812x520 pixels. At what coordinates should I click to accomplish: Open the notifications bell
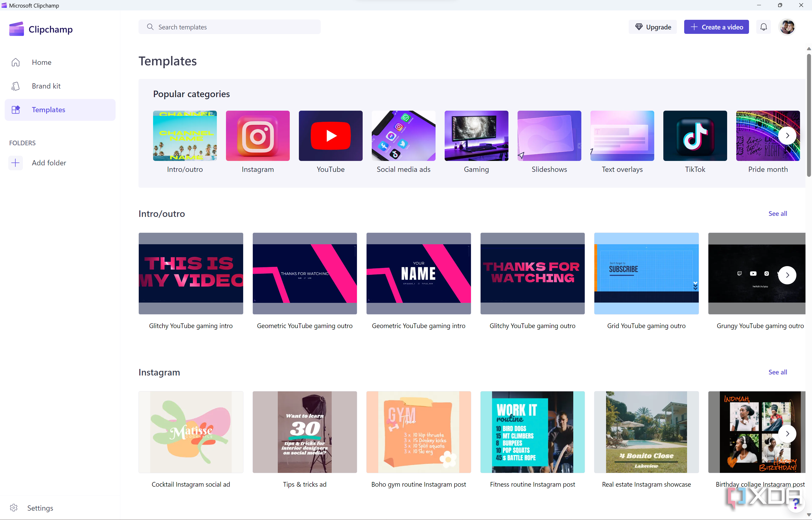[x=763, y=27]
